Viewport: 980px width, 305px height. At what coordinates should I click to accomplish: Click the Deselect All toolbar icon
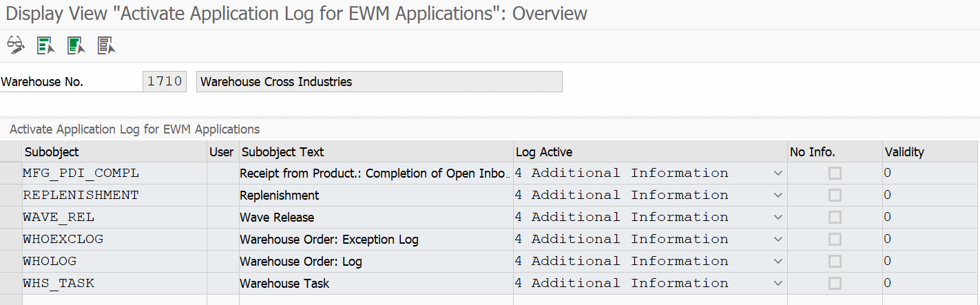106,45
